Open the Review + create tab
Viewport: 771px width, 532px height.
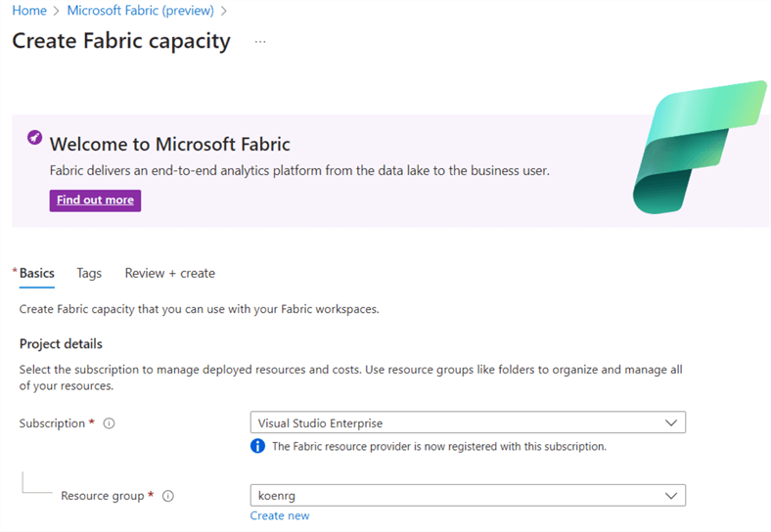click(x=169, y=274)
